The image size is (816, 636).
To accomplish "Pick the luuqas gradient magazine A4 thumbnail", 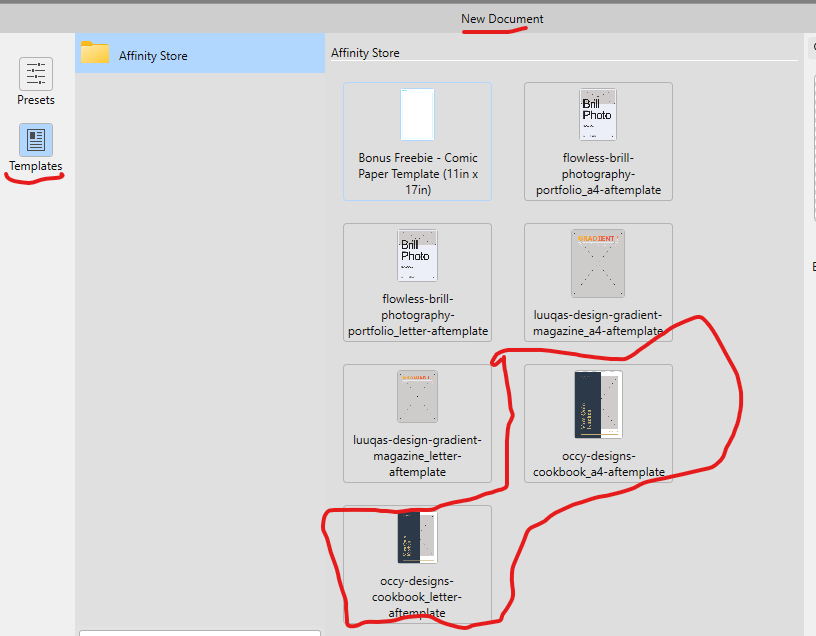I will [x=597, y=282].
